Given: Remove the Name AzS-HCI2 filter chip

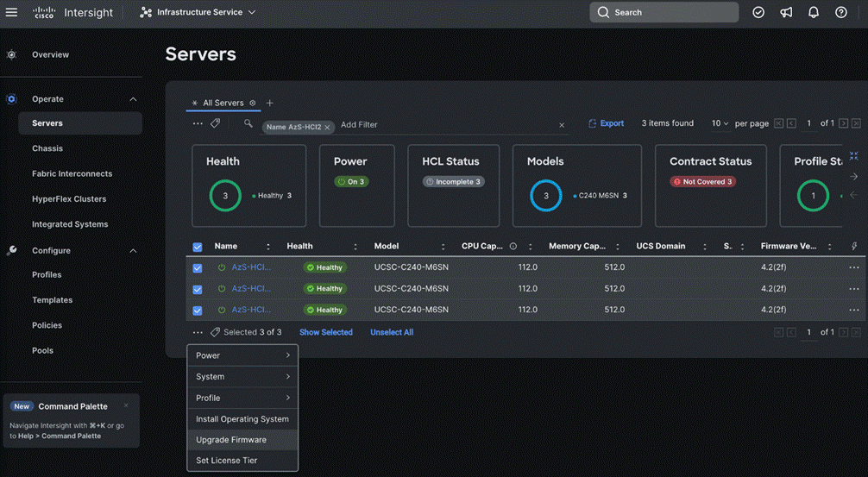Looking at the screenshot, I should click(327, 128).
